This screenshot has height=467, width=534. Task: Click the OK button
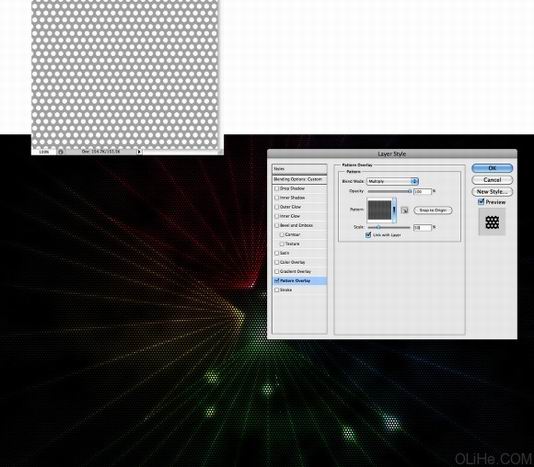(x=492, y=168)
